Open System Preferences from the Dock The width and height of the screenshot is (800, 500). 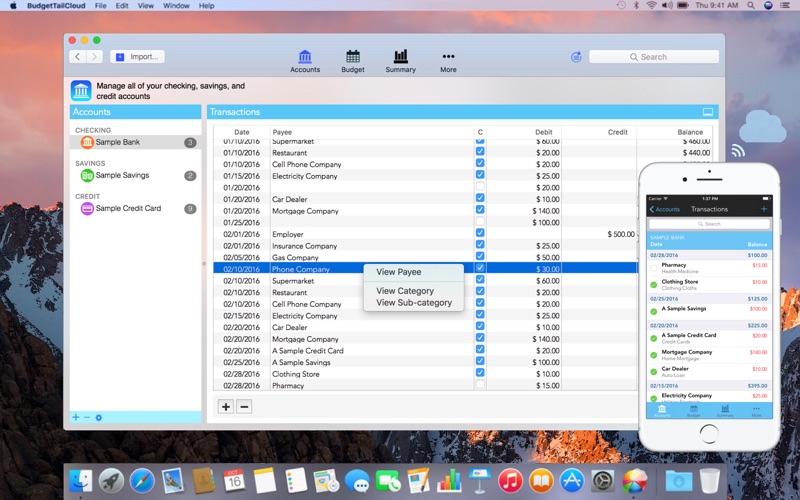pos(603,481)
